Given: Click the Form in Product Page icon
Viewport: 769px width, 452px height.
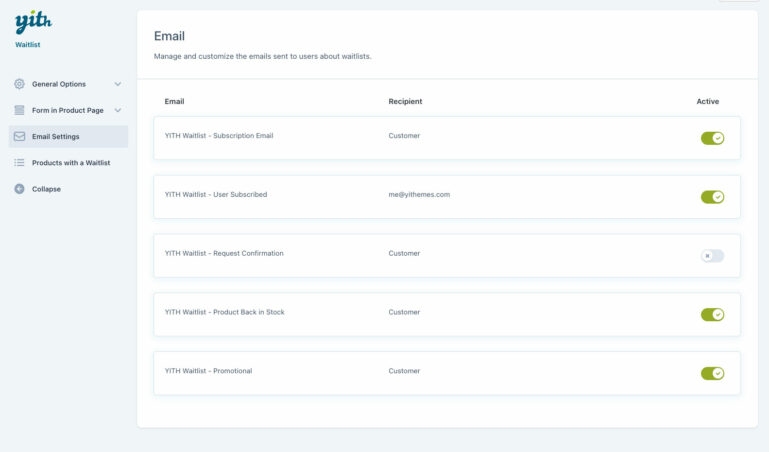Looking at the screenshot, I should click(x=19, y=110).
